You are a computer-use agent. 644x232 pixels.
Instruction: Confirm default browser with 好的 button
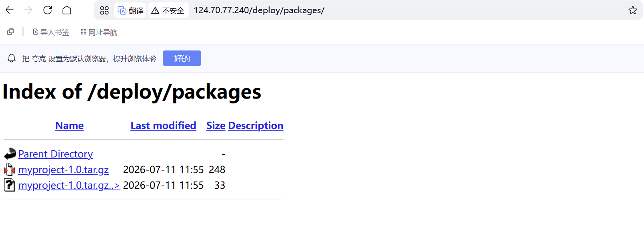pyautogui.click(x=182, y=59)
